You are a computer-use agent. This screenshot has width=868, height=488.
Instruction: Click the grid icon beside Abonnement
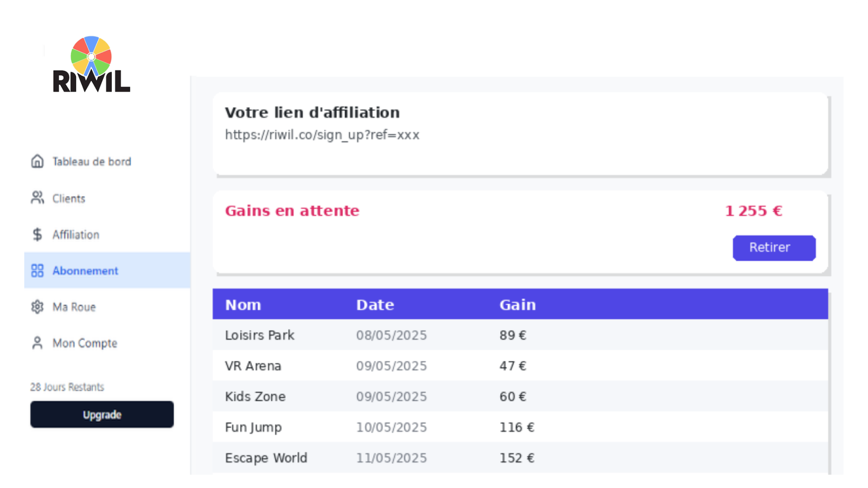click(x=37, y=271)
